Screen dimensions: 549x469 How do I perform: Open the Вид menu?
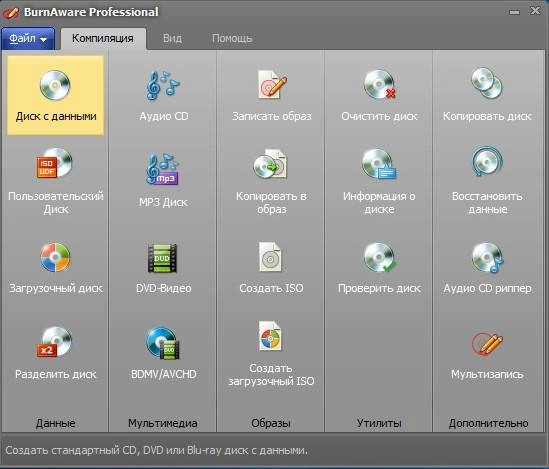point(172,38)
